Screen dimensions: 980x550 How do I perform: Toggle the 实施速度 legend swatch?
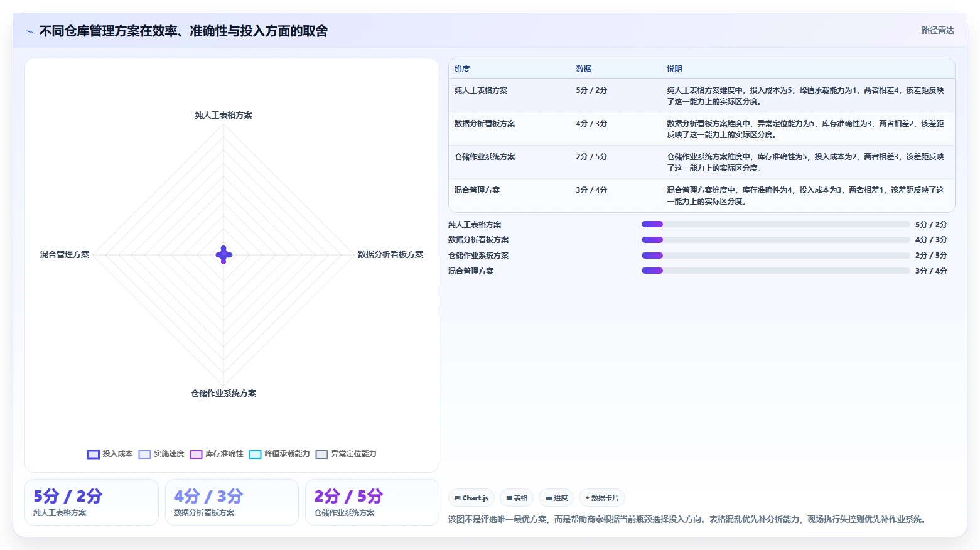(x=144, y=454)
